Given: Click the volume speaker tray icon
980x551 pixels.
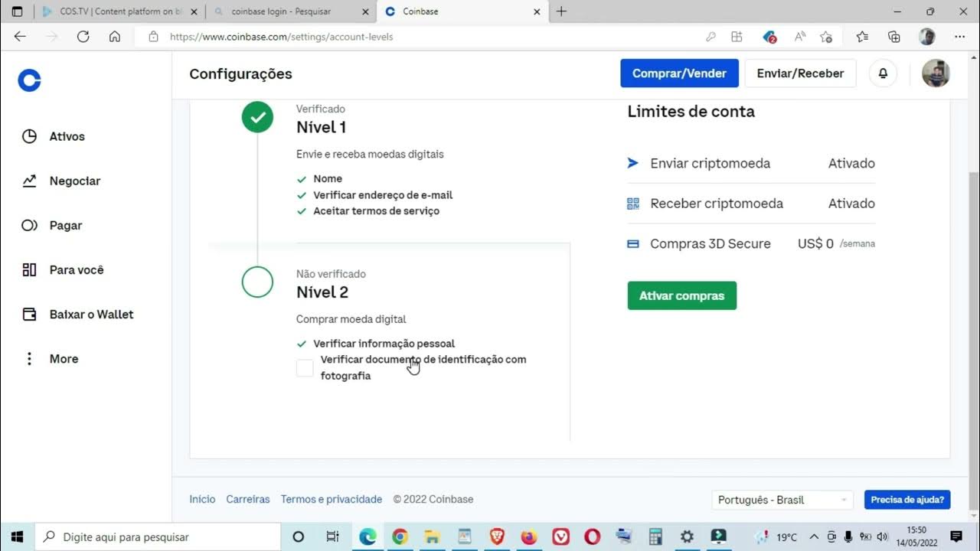Looking at the screenshot, I should [x=882, y=536].
